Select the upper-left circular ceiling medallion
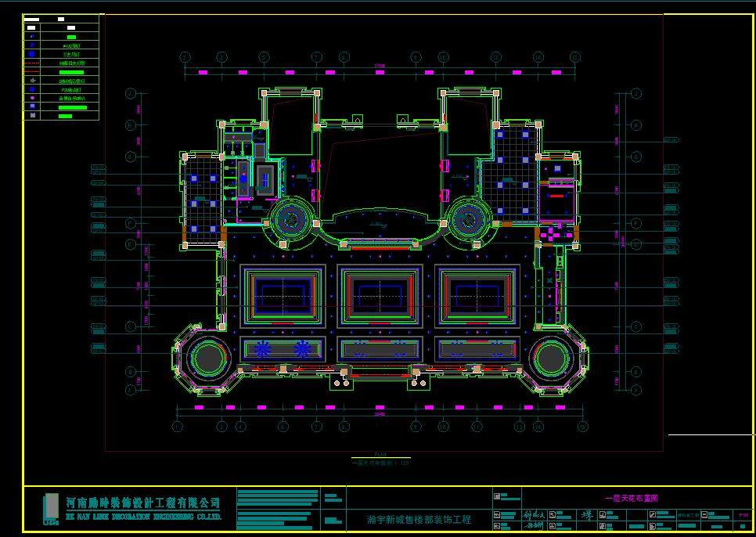 tap(290, 220)
